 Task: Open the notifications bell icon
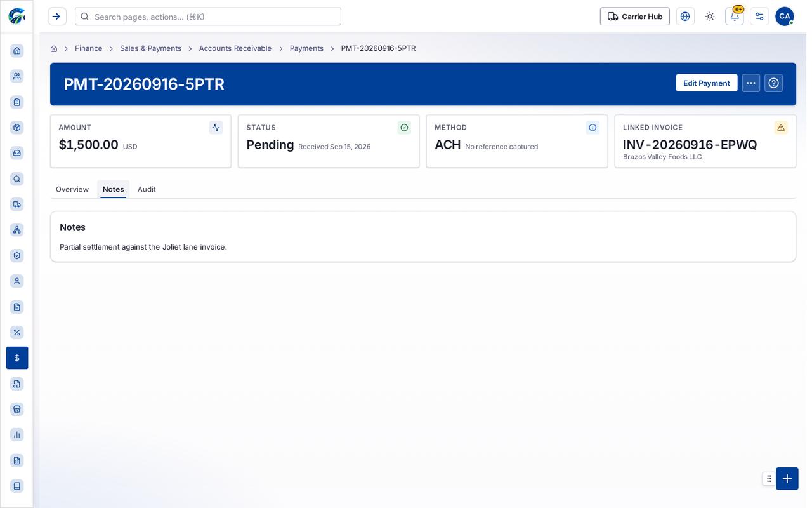734,17
